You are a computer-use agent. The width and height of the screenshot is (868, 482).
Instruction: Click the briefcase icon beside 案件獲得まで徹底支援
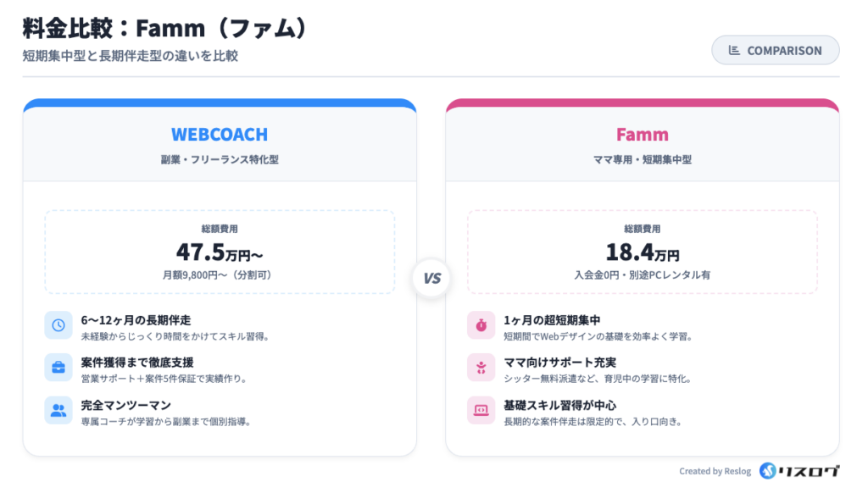click(58, 368)
